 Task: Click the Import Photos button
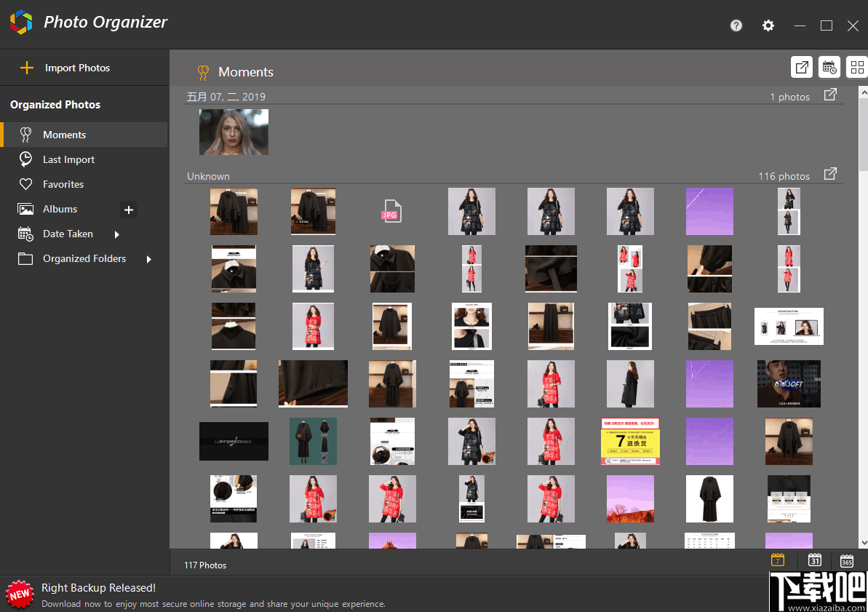65,67
